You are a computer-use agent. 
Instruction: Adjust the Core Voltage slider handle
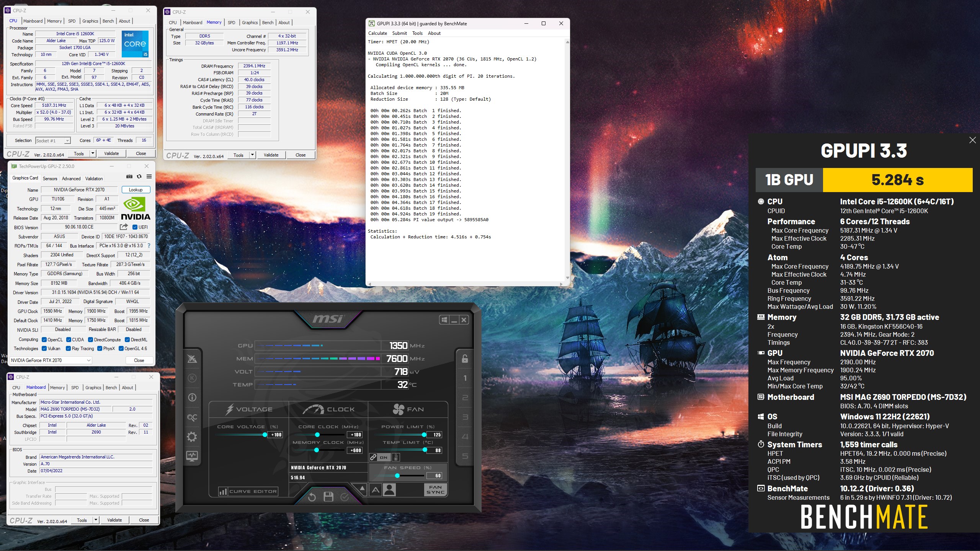click(265, 435)
